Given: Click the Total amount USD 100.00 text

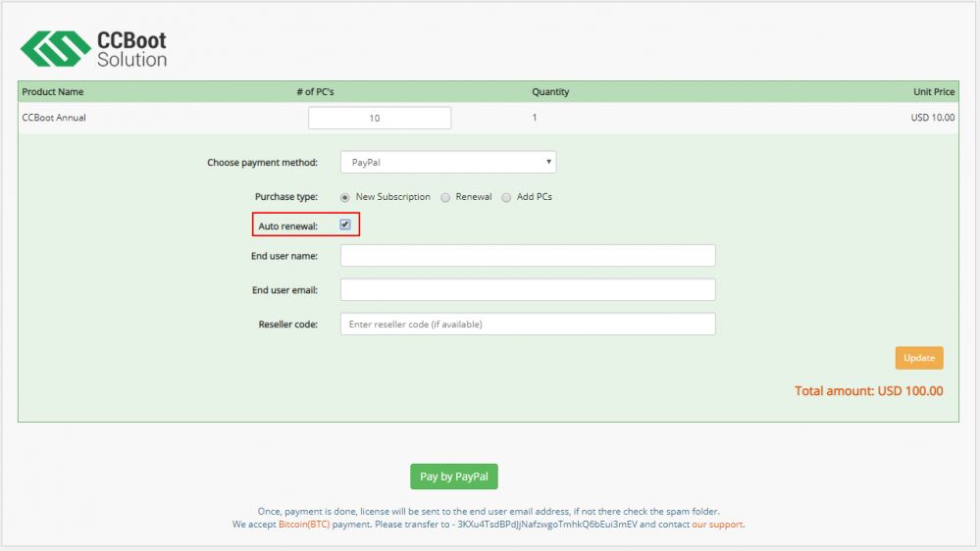Looking at the screenshot, I should [869, 391].
